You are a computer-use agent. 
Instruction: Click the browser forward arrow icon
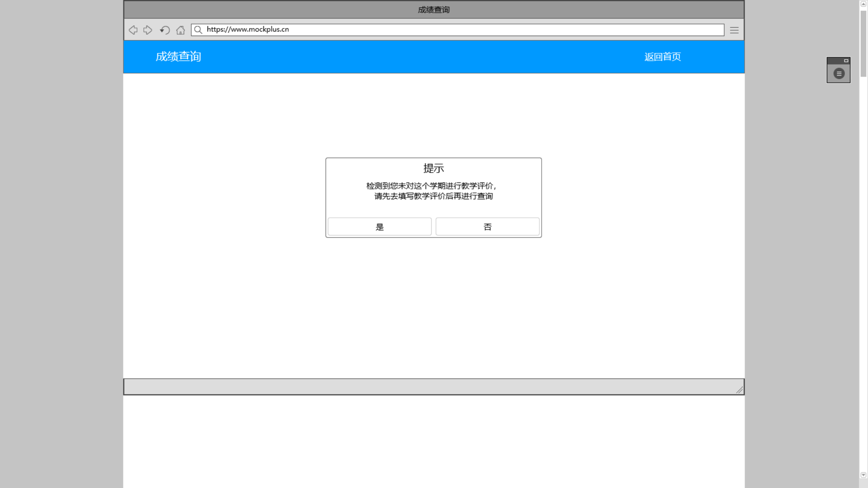(x=148, y=30)
